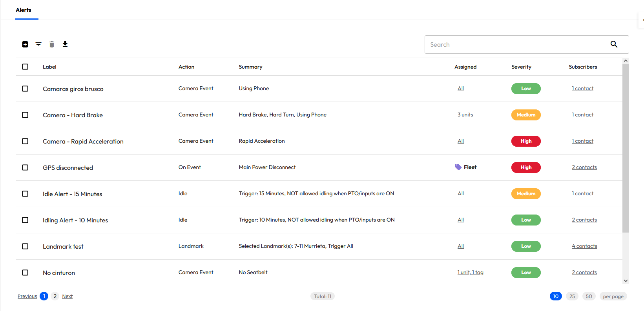Check the GPS disconnected row checkbox
This screenshot has height=311, width=644.
tap(25, 167)
